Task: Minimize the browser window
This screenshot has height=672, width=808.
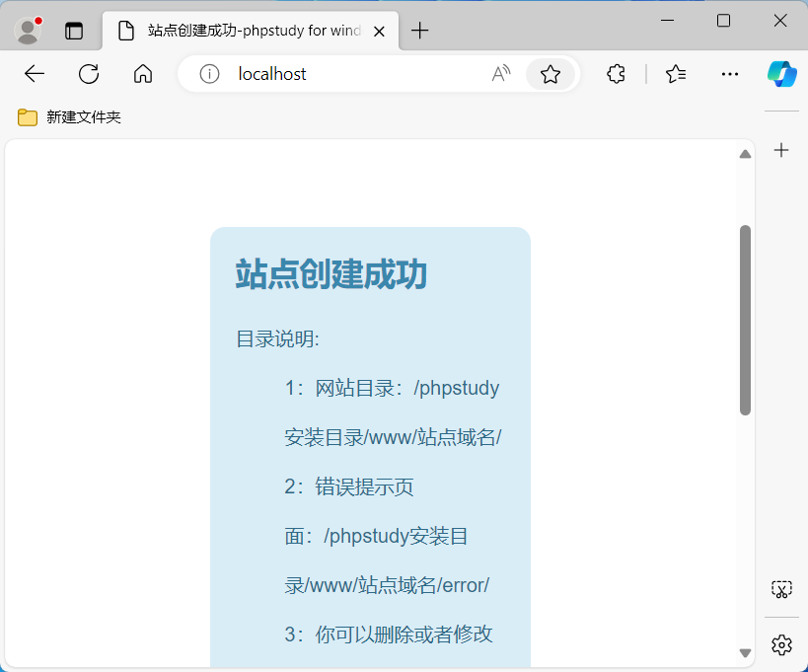Action: click(667, 21)
